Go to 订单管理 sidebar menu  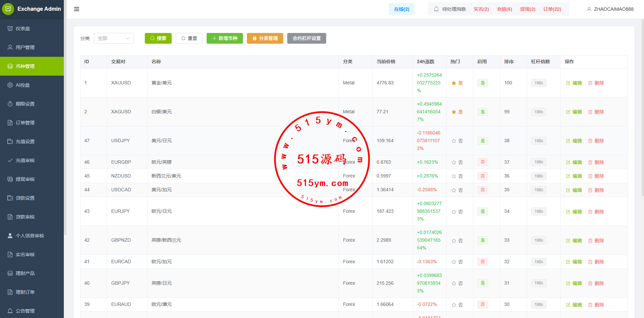[25, 123]
